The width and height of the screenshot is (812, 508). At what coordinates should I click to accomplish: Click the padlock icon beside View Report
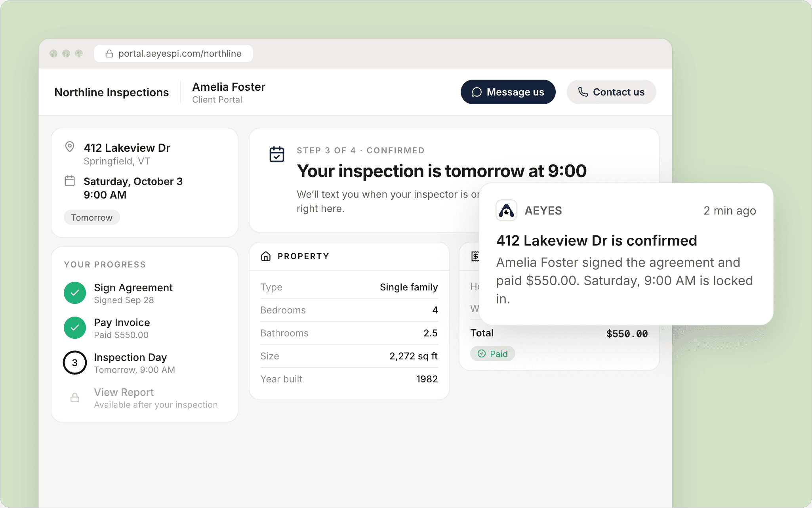tap(75, 397)
